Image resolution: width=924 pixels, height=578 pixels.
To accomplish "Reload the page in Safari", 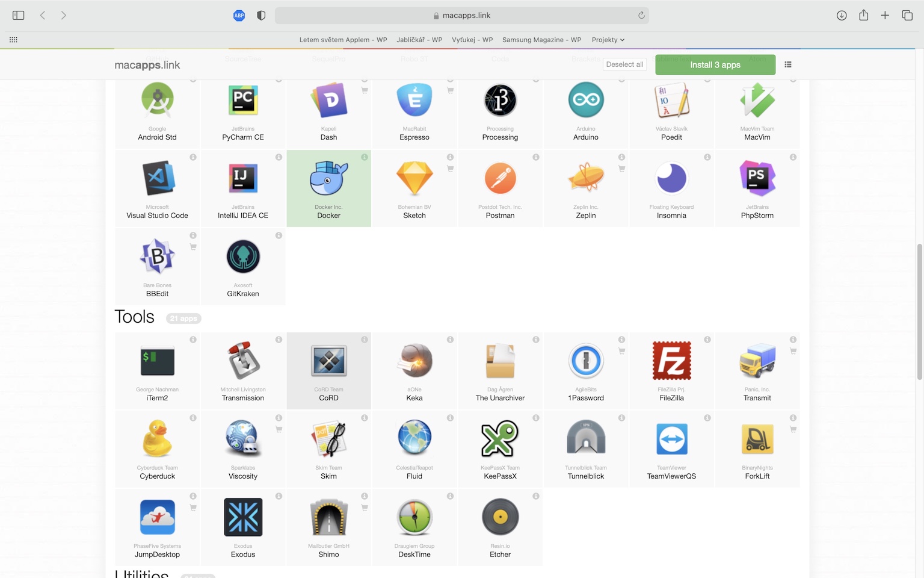I will (x=641, y=16).
